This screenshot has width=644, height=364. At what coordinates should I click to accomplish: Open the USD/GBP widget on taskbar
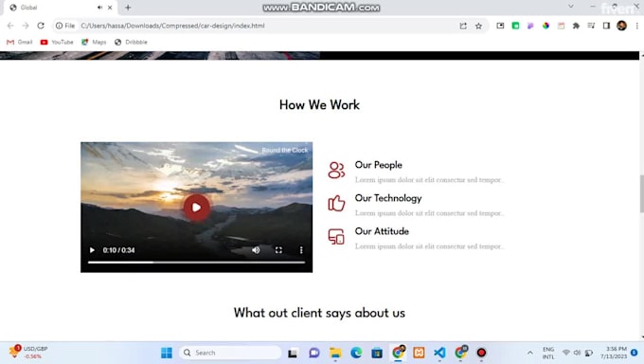click(28, 353)
